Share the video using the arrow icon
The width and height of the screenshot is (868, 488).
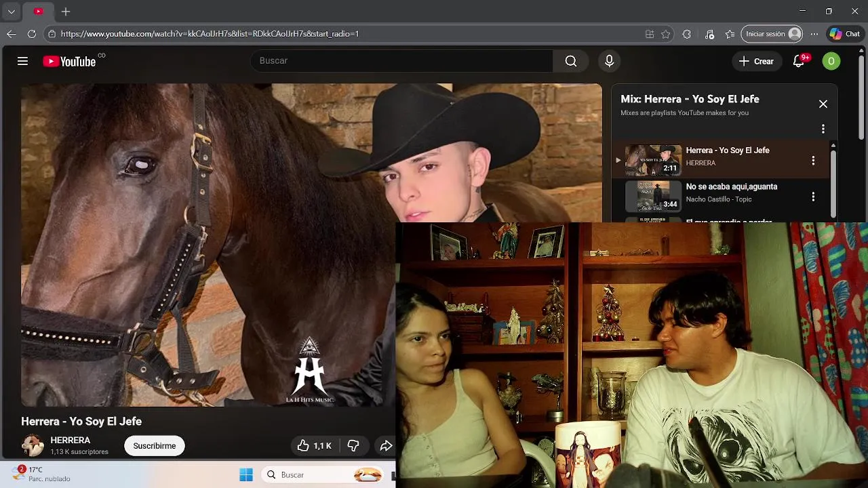pyautogui.click(x=386, y=446)
